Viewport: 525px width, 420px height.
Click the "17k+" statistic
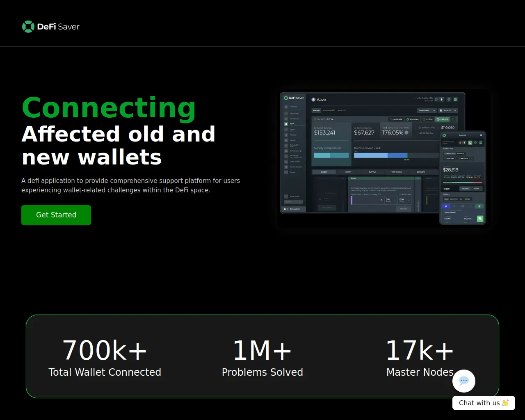tap(420, 350)
